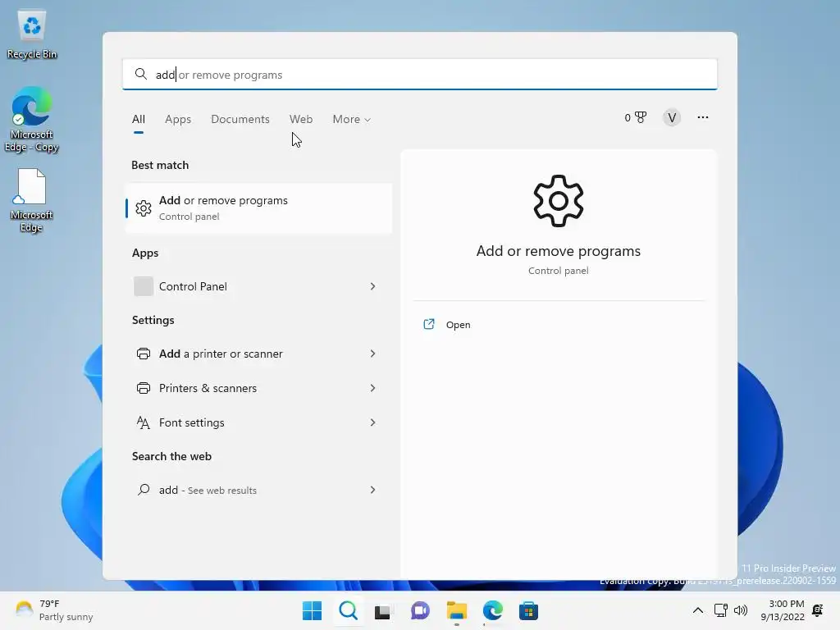Switch to the Web search tab
840x630 pixels.
[x=301, y=119]
